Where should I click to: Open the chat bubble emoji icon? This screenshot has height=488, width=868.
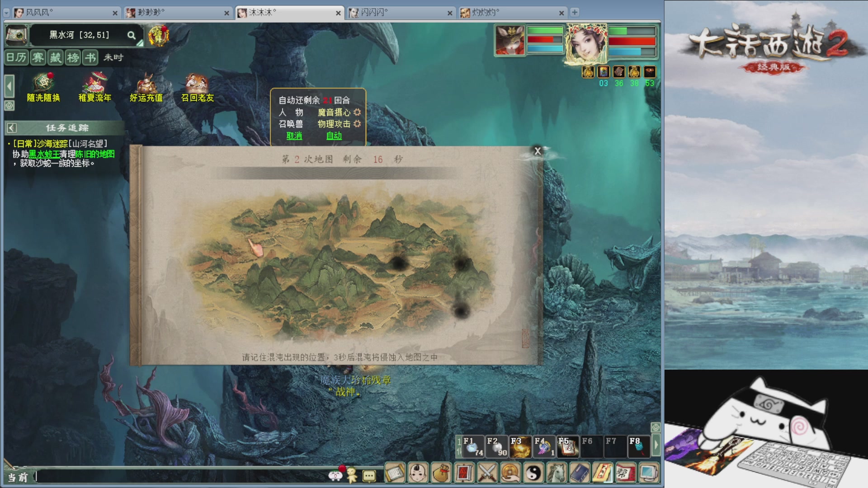(369, 476)
